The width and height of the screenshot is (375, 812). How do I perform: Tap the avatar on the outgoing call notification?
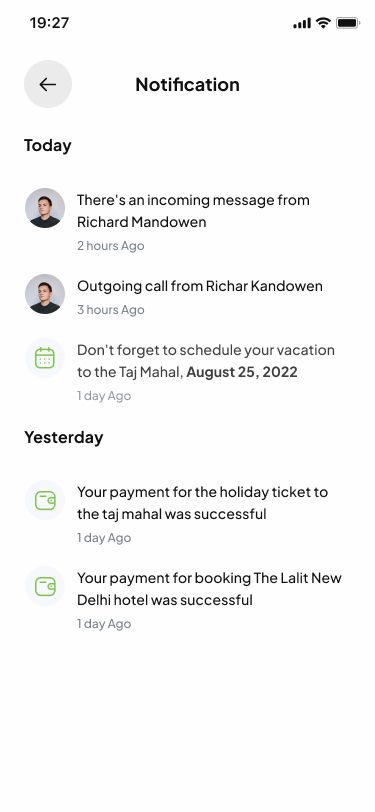(x=45, y=294)
